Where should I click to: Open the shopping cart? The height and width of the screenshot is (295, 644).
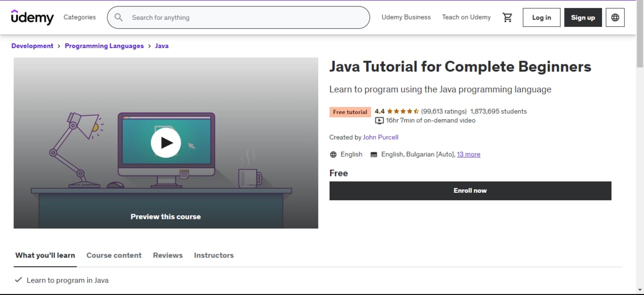507,17
